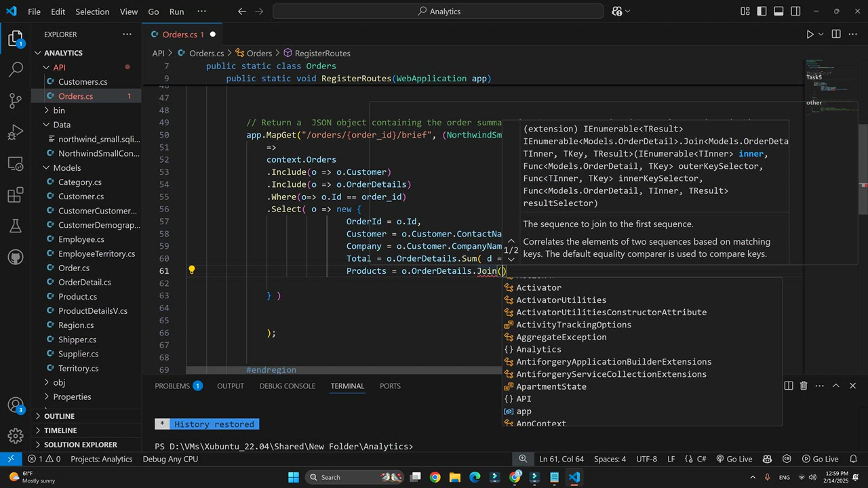Image resolution: width=868 pixels, height=488 pixels.
Task: Toggle the bottom panel visibility
Action: pyautogui.click(x=778, y=12)
